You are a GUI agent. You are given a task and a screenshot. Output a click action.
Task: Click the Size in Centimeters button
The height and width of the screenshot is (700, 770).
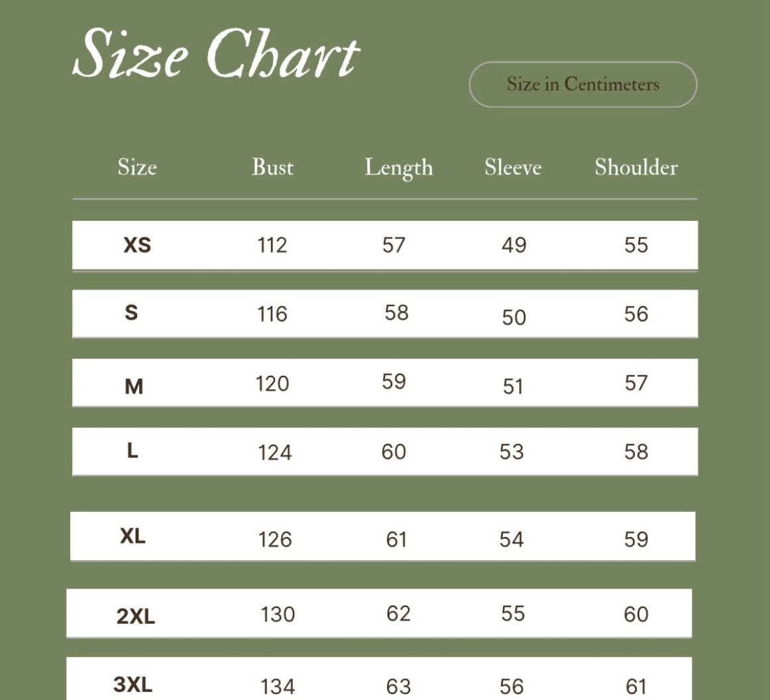(x=582, y=84)
